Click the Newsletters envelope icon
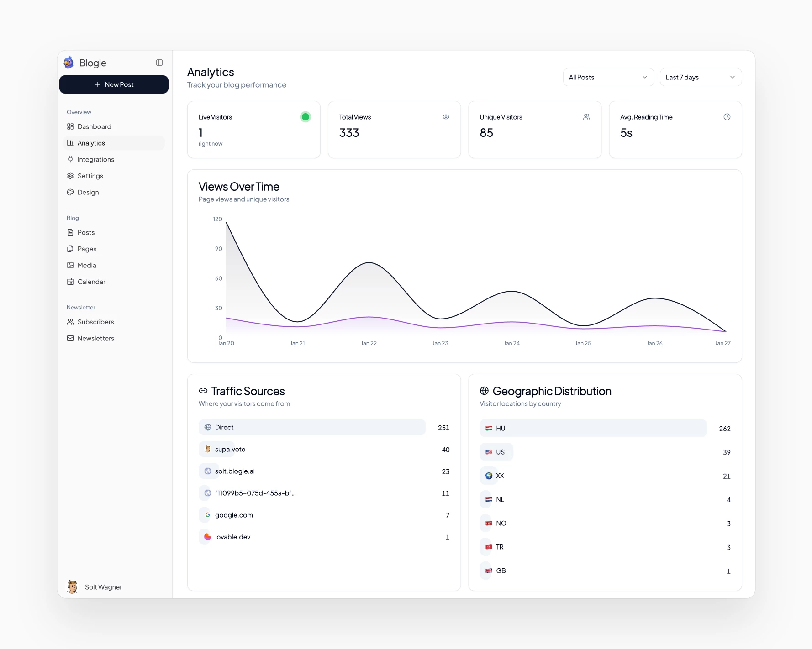Image resolution: width=812 pixels, height=649 pixels. coord(70,338)
